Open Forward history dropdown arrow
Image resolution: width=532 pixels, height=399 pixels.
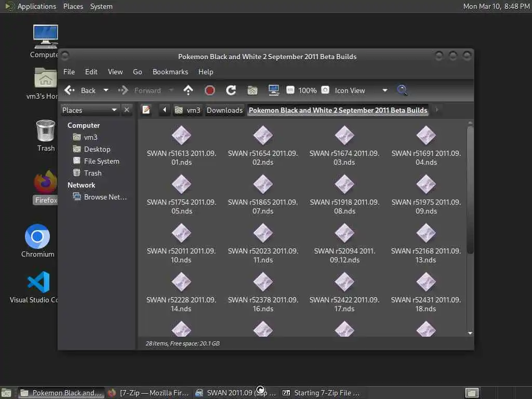(171, 90)
